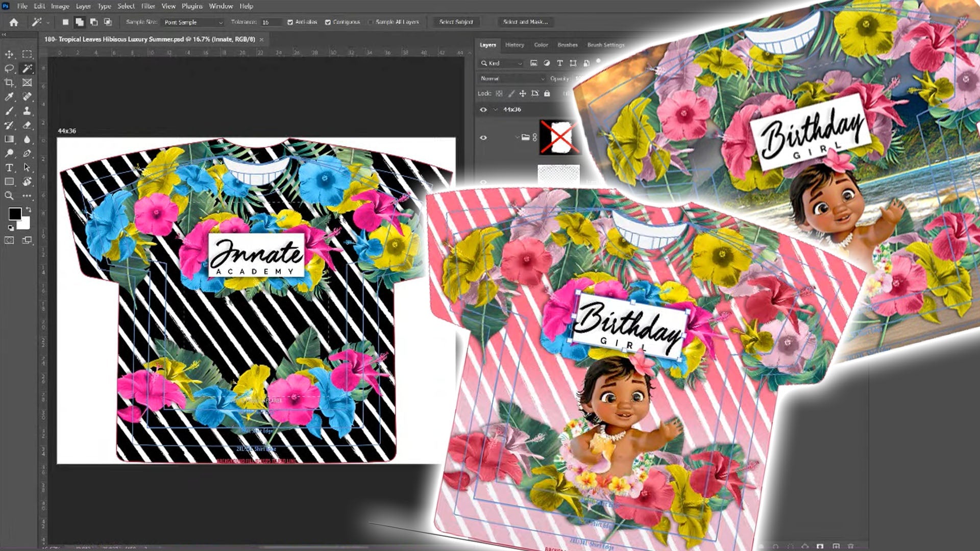Viewport: 980px width, 551px height.
Task: Hide the 44x36 layer visibility
Action: pos(484,109)
